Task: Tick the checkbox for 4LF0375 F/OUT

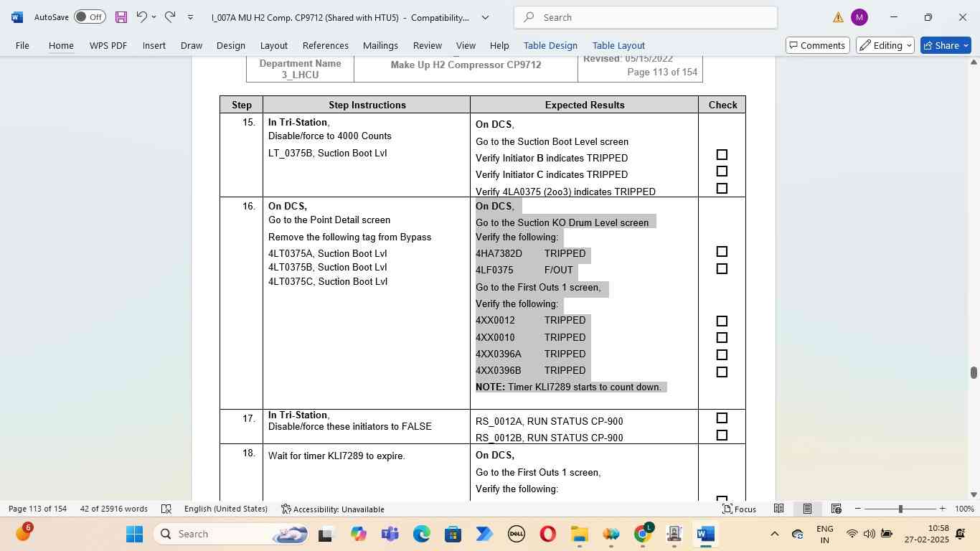Action: pyautogui.click(x=722, y=269)
